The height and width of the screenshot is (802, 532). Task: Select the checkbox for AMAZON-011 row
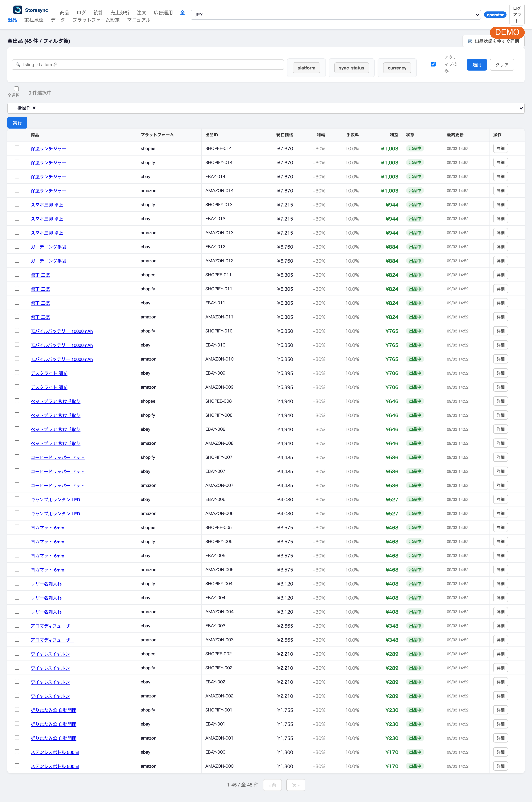click(17, 317)
